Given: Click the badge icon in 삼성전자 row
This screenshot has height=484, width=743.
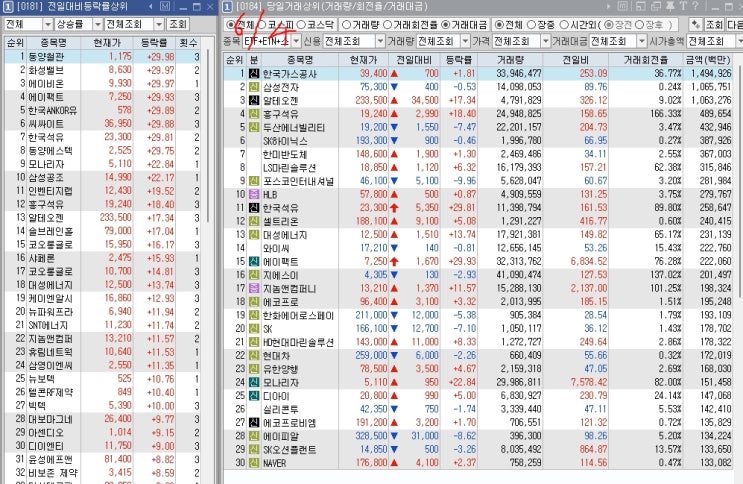Looking at the screenshot, I should [x=254, y=87].
